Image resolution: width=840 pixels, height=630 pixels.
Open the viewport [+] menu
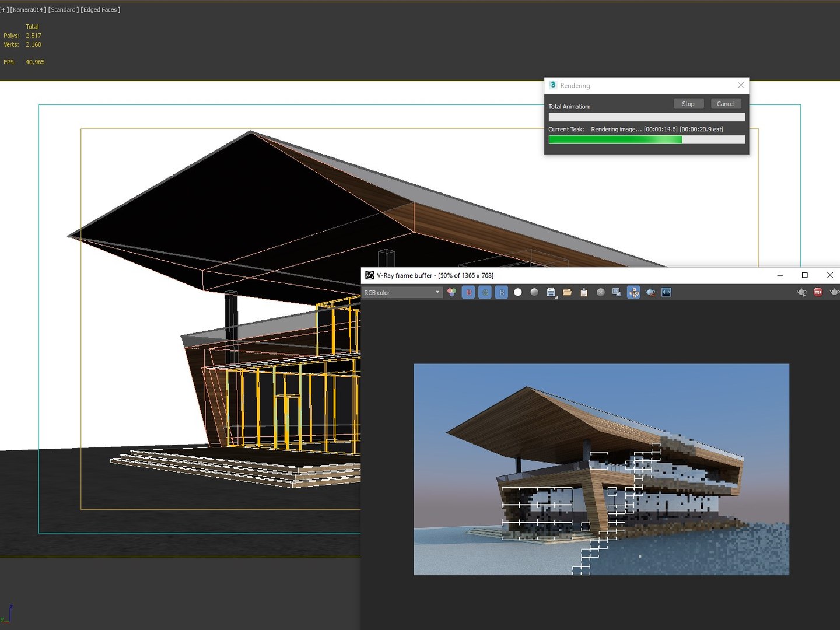(5, 10)
